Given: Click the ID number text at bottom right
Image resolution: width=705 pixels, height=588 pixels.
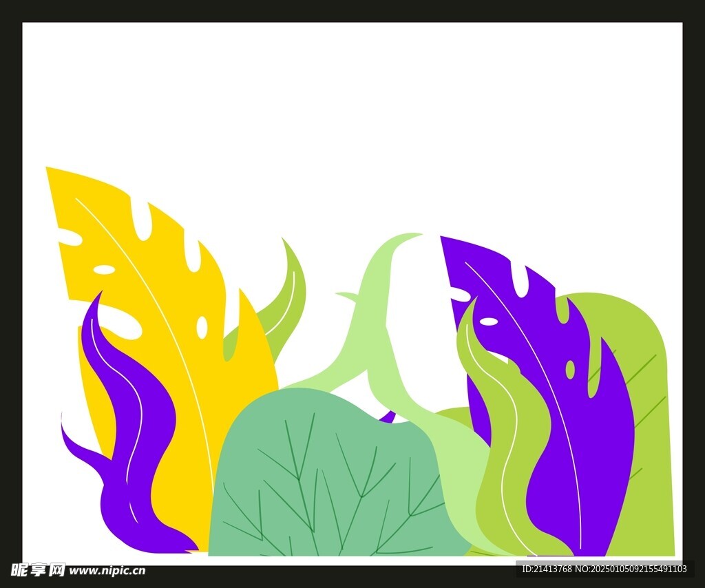Looking at the screenshot, I should [547, 569].
